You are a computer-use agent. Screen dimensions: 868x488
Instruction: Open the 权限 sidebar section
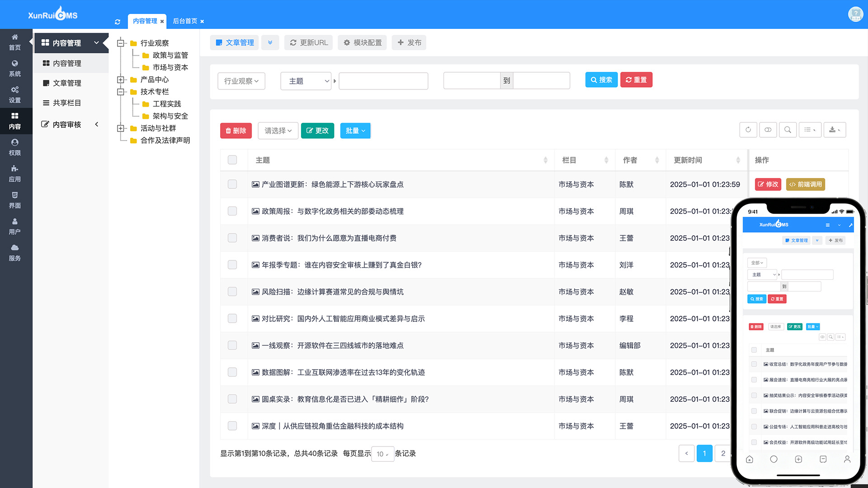[15, 148]
